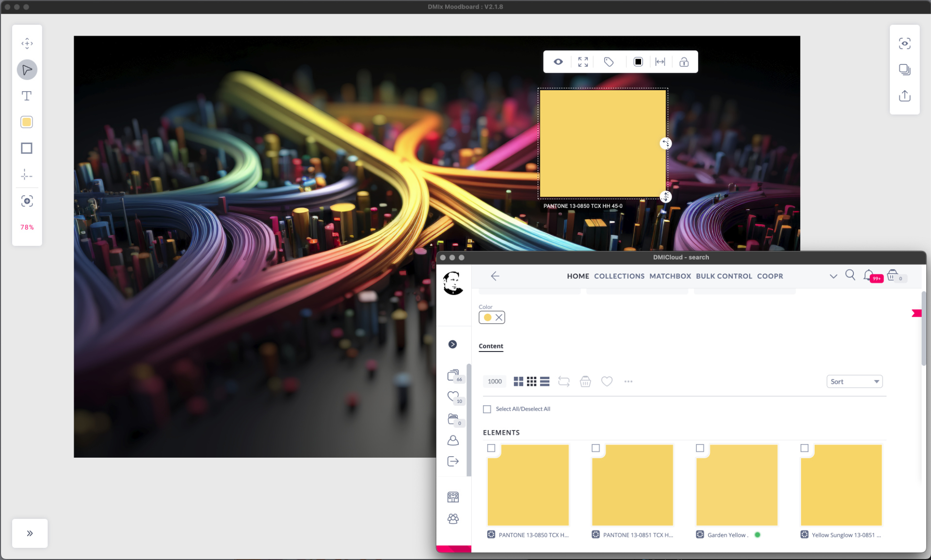Open the COLLECTIONS menu item
The width and height of the screenshot is (931, 560).
(x=619, y=276)
